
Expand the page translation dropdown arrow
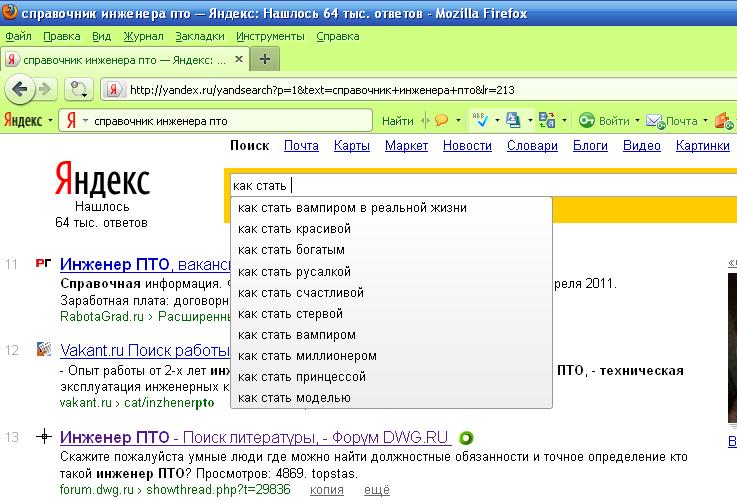[x=530, y=121]
